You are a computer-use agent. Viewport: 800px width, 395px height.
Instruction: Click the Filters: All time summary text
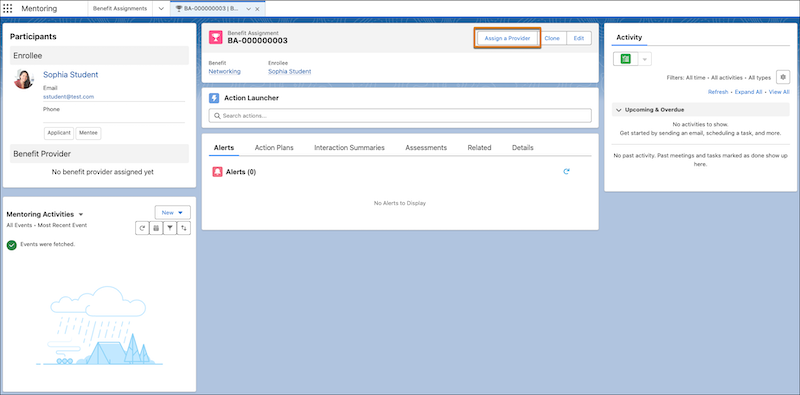click(719, 78)
